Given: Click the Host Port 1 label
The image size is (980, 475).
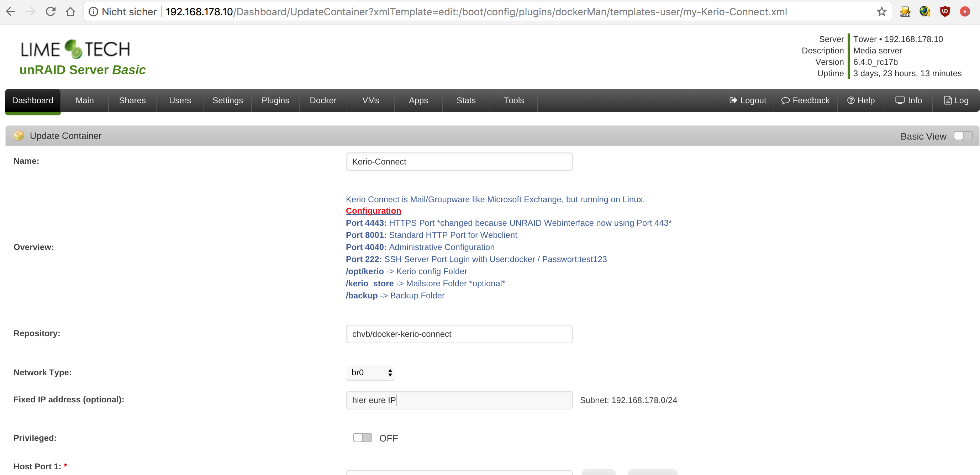Looking at the screenshot, I should pyautogui.click(x=40, y=466).
